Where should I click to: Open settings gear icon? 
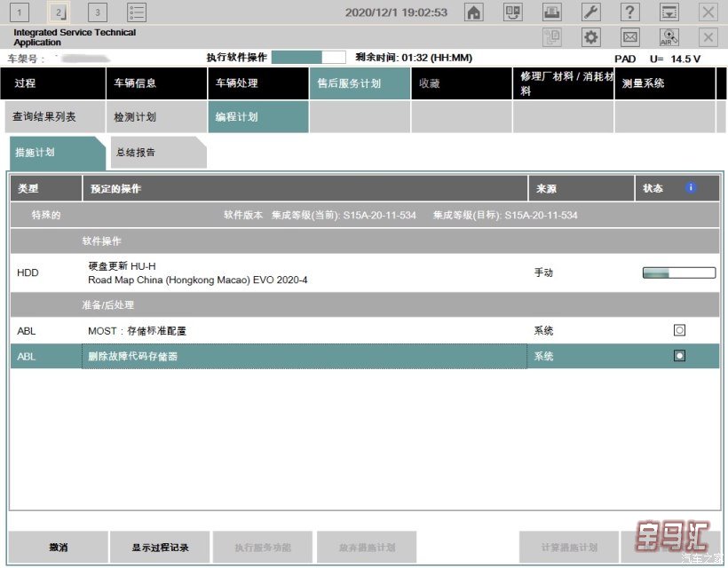click(x=591, y=37)
